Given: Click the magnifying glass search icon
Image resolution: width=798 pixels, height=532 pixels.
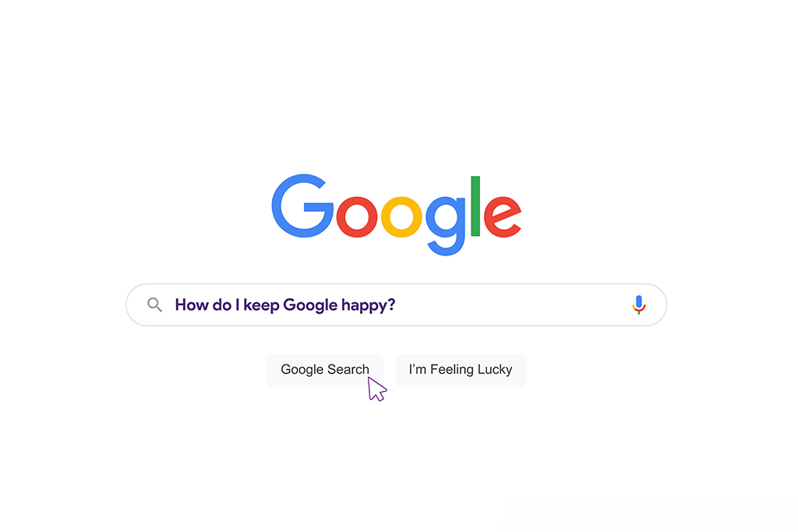Looking at the screenshot, I should (155, 305).
